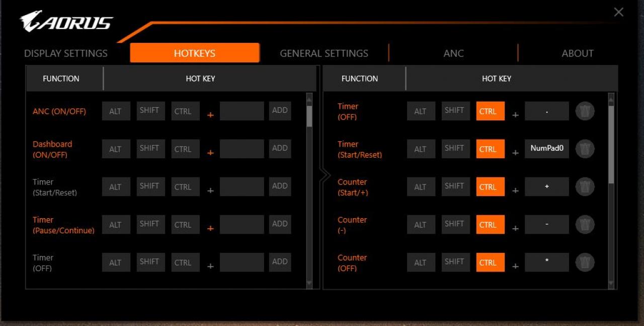644x326 pixels.
Task: Toggle ALT for Dashboard (ON/OFF) hotkey
Action: pyautogui.click(x=116, y=149)
